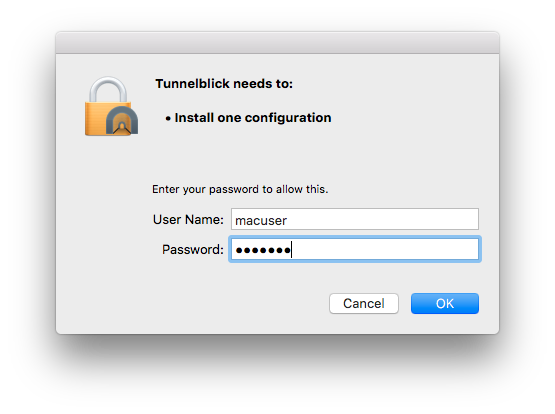This screenshot has width=555, height=414.
Task: Click the "User Name:" label
Action: pos(188,220)
